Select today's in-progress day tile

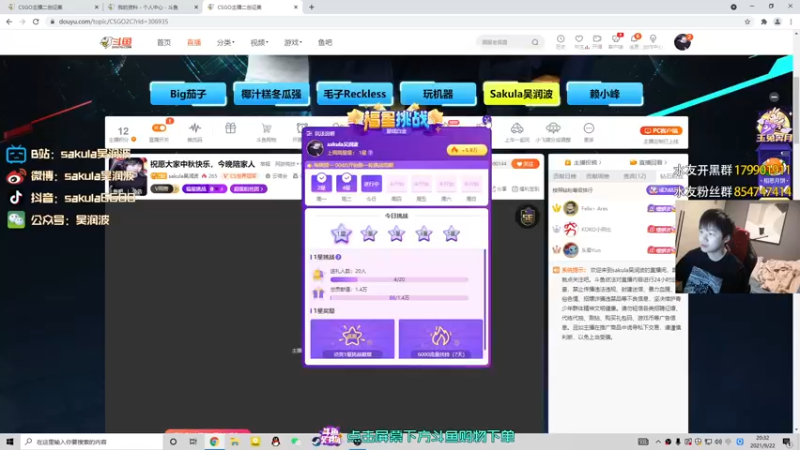[371, 184]
